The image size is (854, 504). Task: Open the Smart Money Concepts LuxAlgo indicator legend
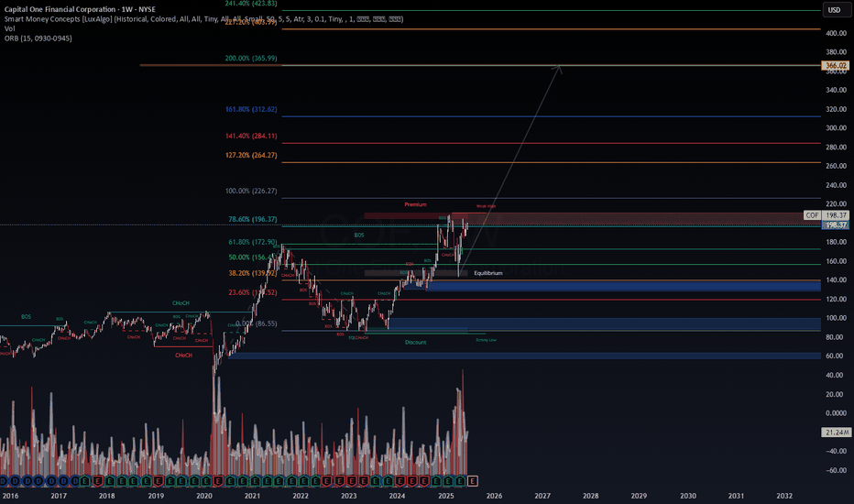pyautogui.click(x=203, y=19)
